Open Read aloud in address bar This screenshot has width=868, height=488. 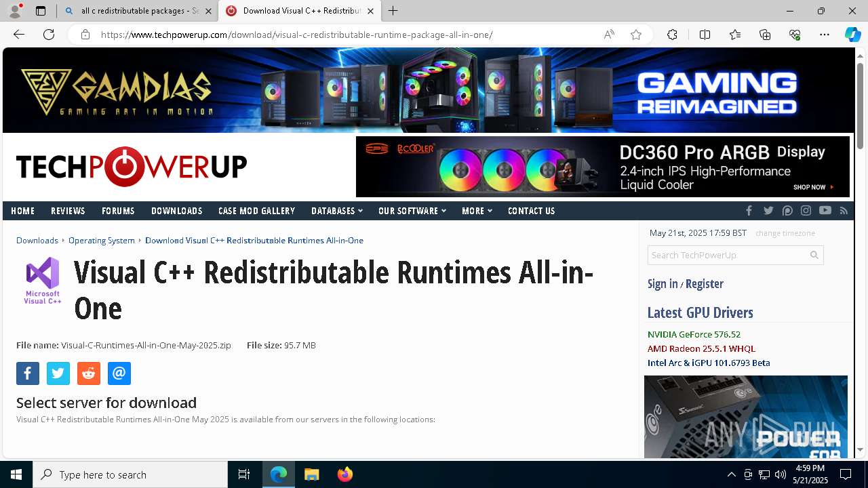tap(609, 35)
